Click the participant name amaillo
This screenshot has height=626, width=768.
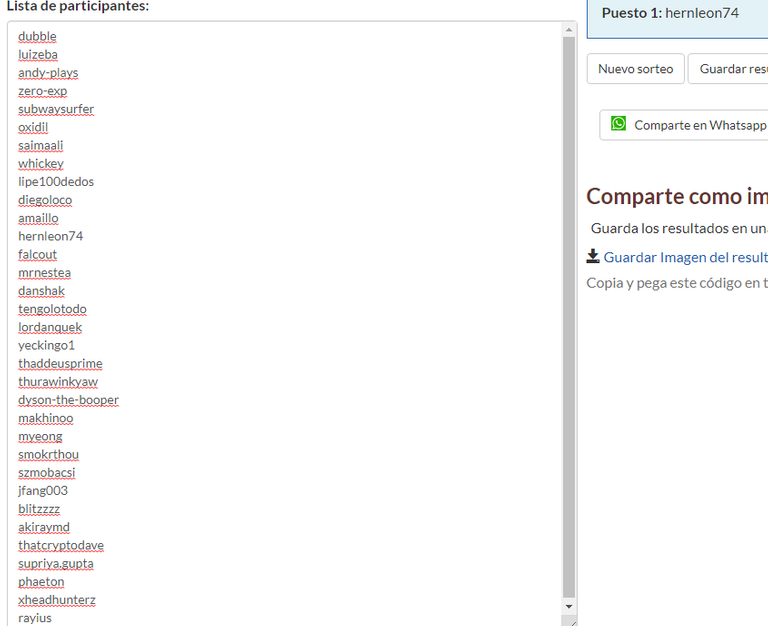point(38,218)
